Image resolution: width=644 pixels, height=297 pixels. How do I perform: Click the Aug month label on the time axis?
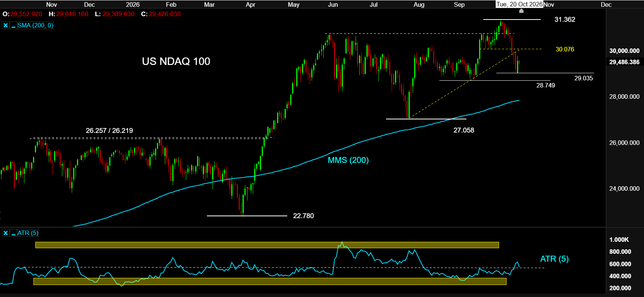[x=419, y=5]
